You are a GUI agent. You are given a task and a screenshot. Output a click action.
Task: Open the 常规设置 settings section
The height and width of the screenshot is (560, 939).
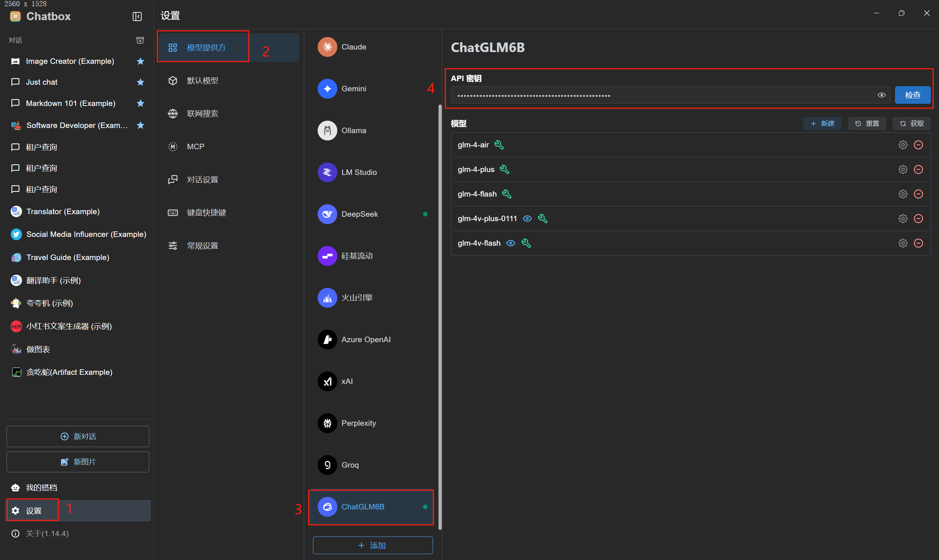click(x=203, y=245)
